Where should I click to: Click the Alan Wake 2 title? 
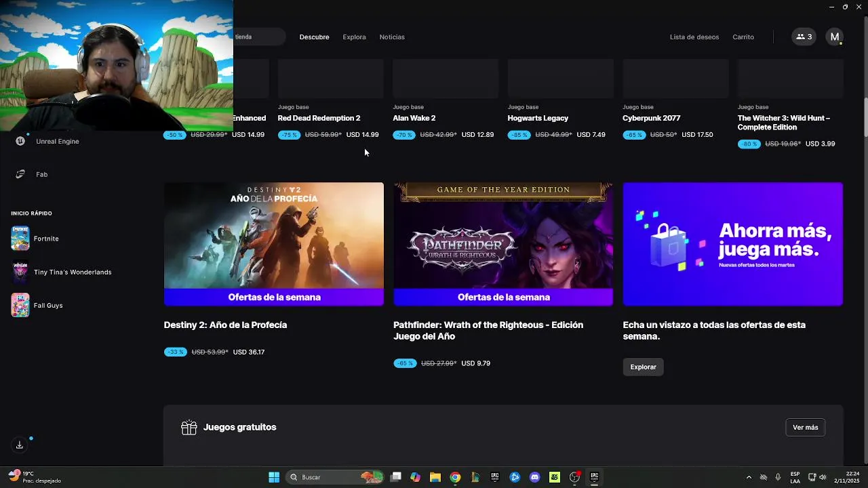[414, 118]
